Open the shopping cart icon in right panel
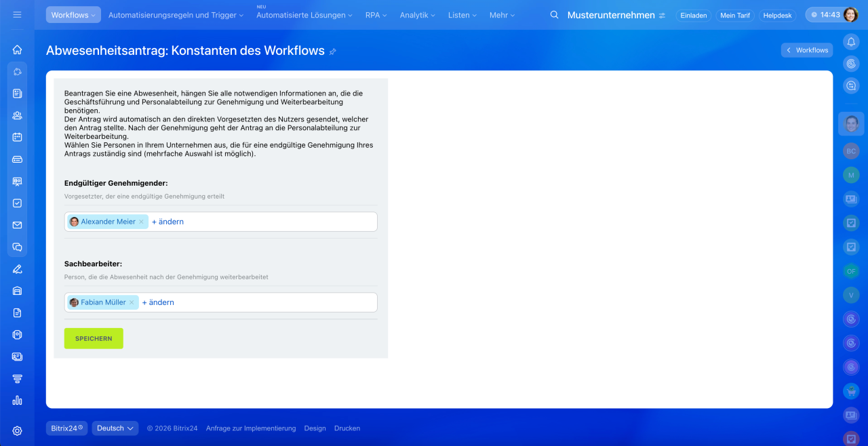Image resolution: width=868 pixels, height=446 pixels. (x=851, y=391)
